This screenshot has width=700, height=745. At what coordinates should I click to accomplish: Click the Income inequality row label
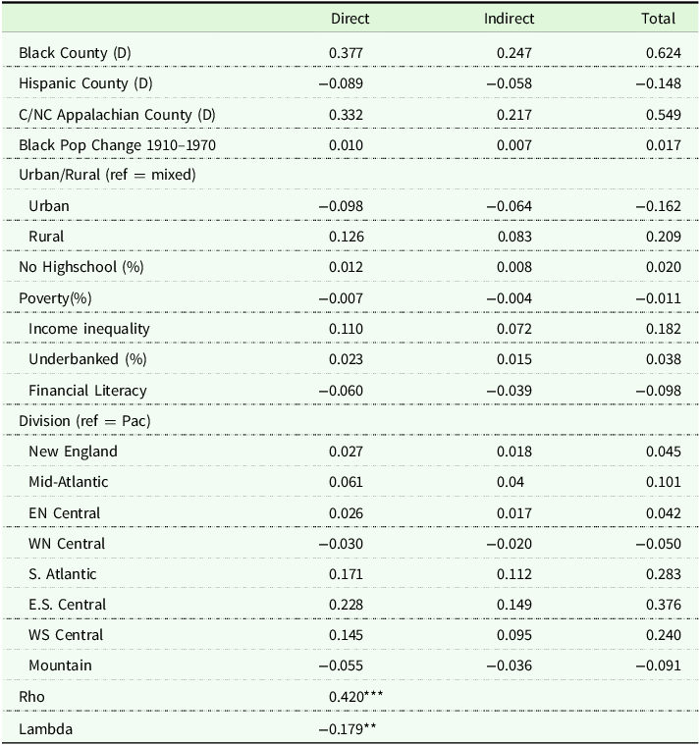click(89, 329)
